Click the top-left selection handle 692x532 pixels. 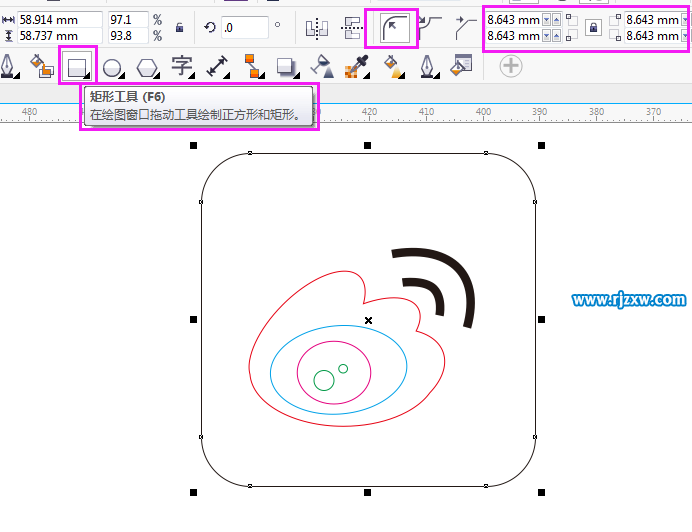click(193, 145)
